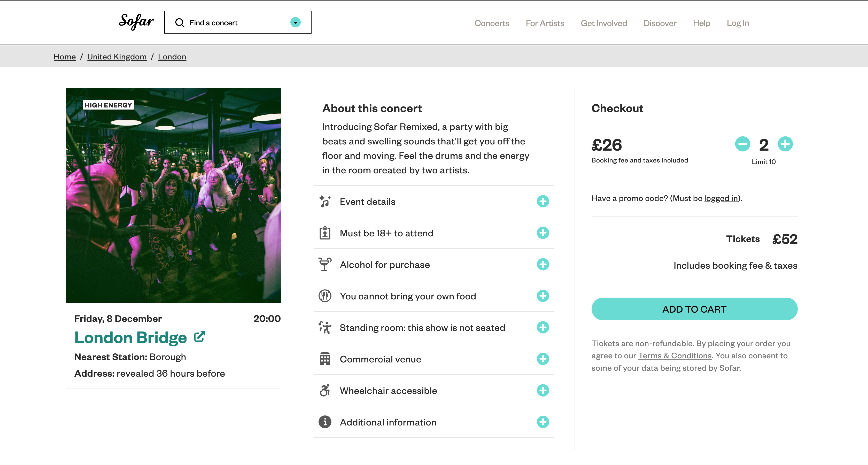868x465 pixels.
Task: Expand Wheelchair accessible section
Action: pyautogui.click(x=543, y=391)
